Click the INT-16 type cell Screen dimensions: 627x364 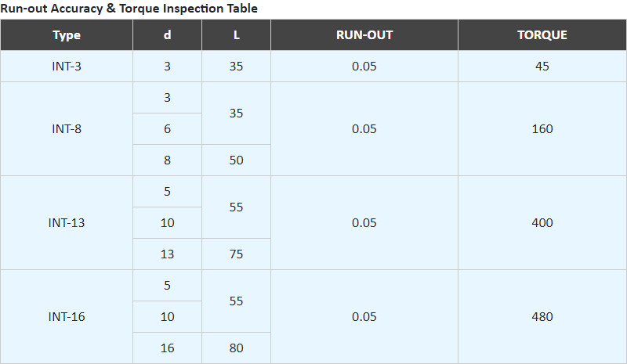tap(67, 317)
